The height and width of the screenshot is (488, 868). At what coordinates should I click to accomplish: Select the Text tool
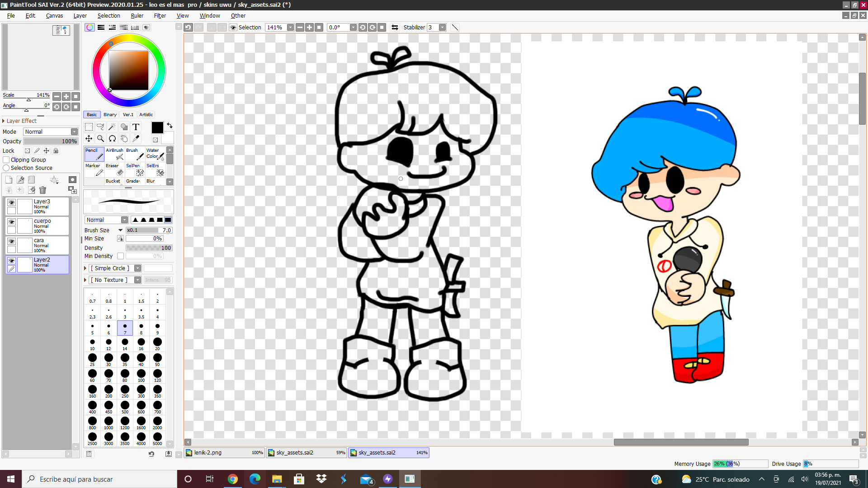tap(136, 127)
